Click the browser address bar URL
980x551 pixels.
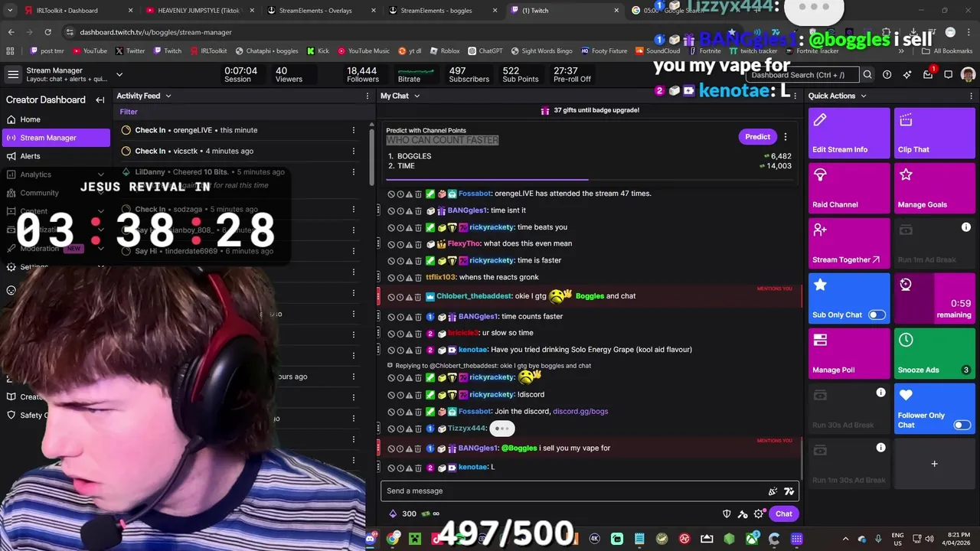[x=155, y=32]
